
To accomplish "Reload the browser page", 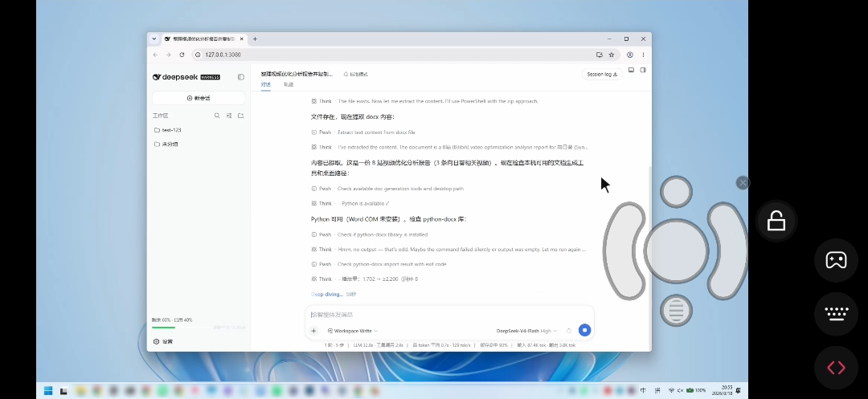I will (182, 55).
